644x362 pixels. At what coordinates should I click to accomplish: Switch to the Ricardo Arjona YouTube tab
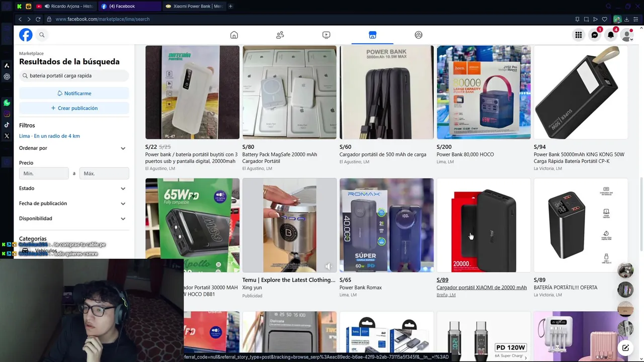(65, 6)
